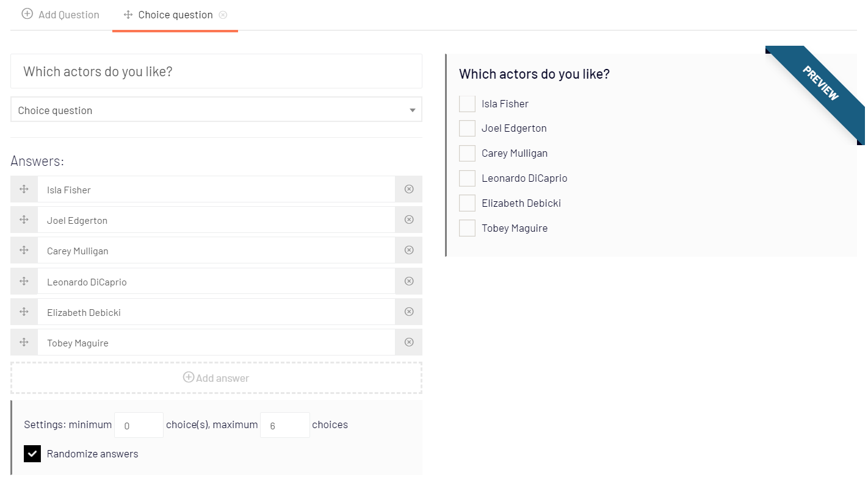Grab the drag handle for Tobey Maguire

pos(24,342)
